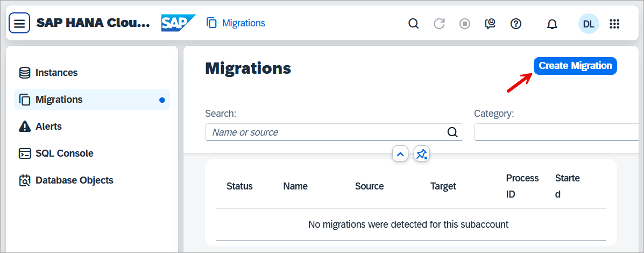Select Migrations in the side navigation

point(92,100)
